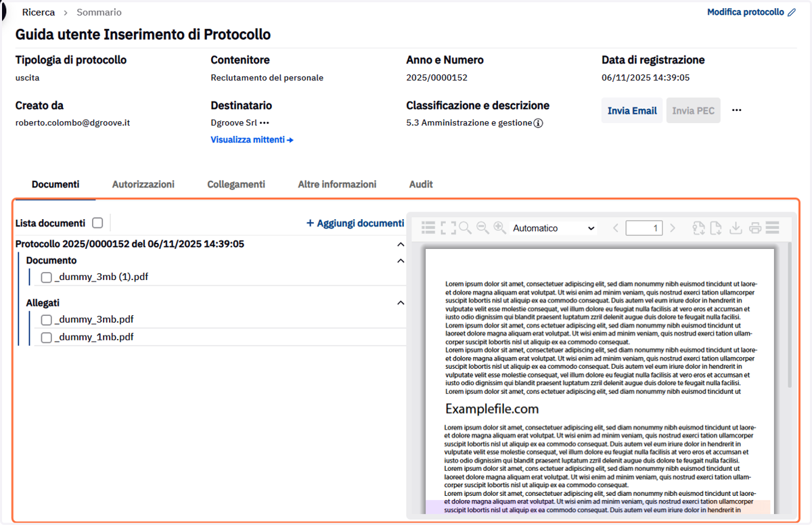Click the _dummy_3mb.pdf attachment file name
Viewport: 812px width, 525px height.
tap(94, 320)
